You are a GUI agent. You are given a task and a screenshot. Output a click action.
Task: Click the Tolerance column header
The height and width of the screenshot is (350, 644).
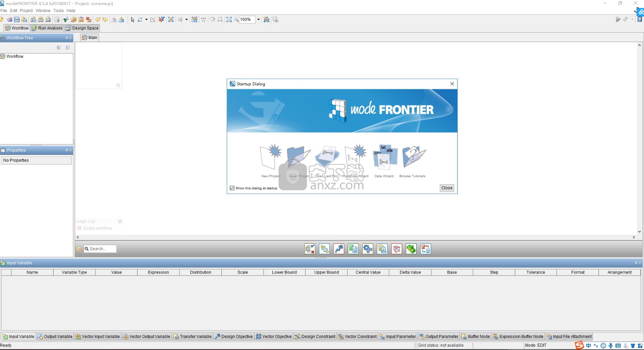click(536, 272)
